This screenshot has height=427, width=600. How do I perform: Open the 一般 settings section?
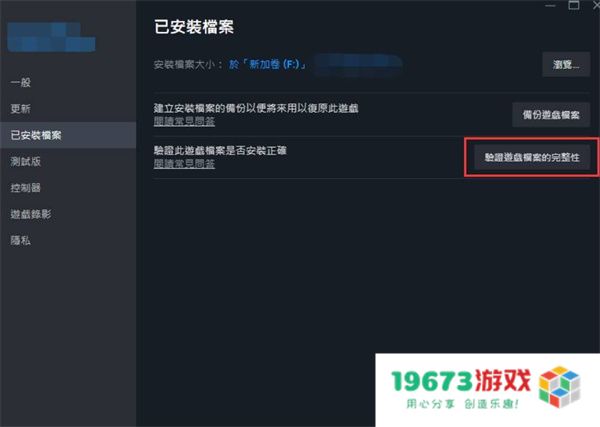[21, 82]
